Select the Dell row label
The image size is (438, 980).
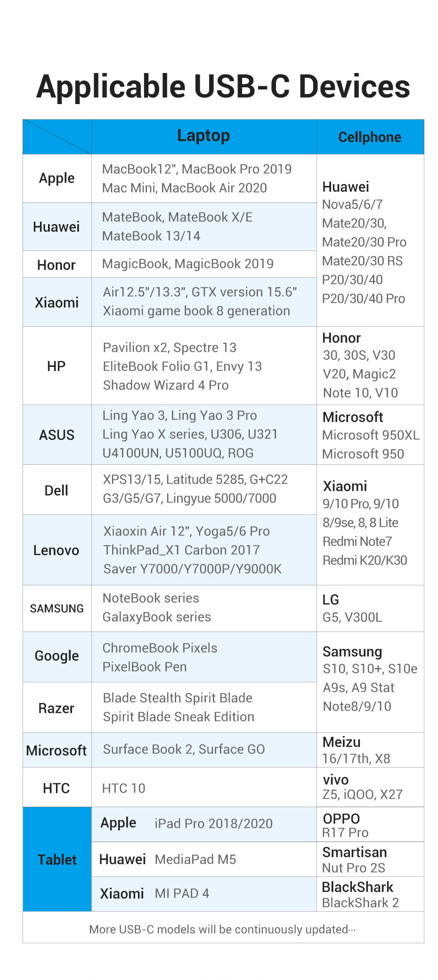click(57, 490)
